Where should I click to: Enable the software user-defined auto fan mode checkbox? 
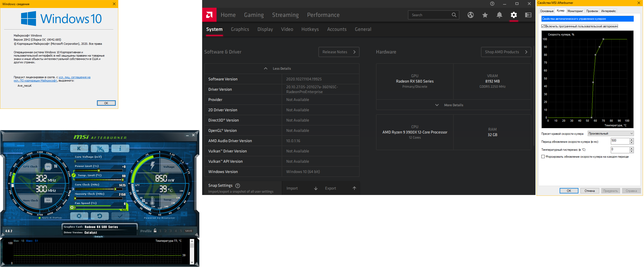(543, 26)
